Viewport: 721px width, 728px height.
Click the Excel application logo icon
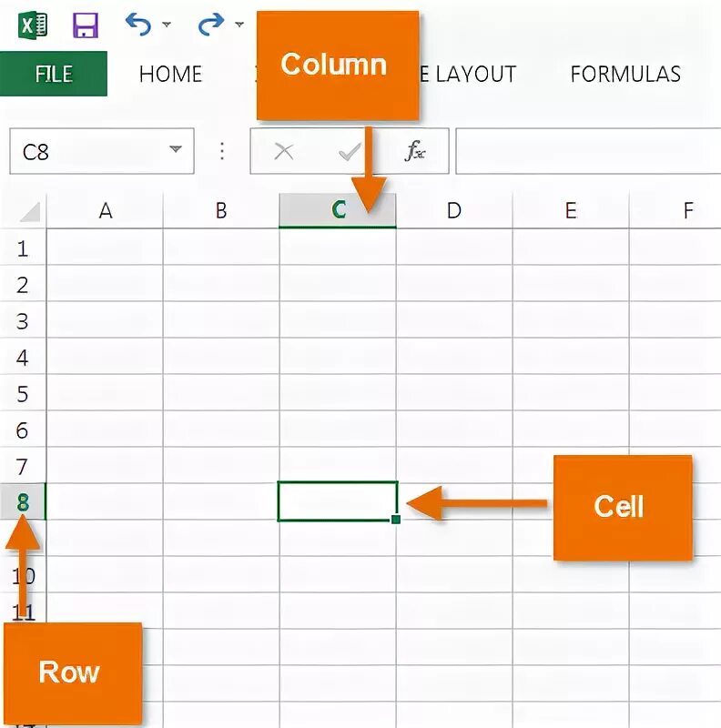click(x=33, y=25)
